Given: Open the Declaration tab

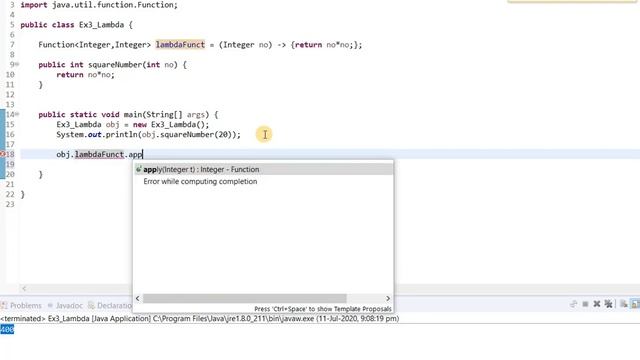Looking at the screenshot, I should click(110, 305).
